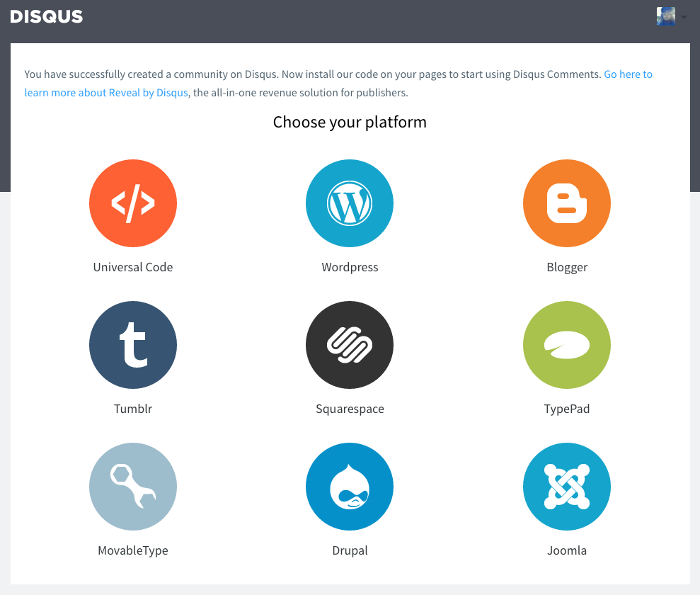Click the Squarespace text label
Image resolution: width=700 pixels, height=595 pixels.
coord(350,409)
